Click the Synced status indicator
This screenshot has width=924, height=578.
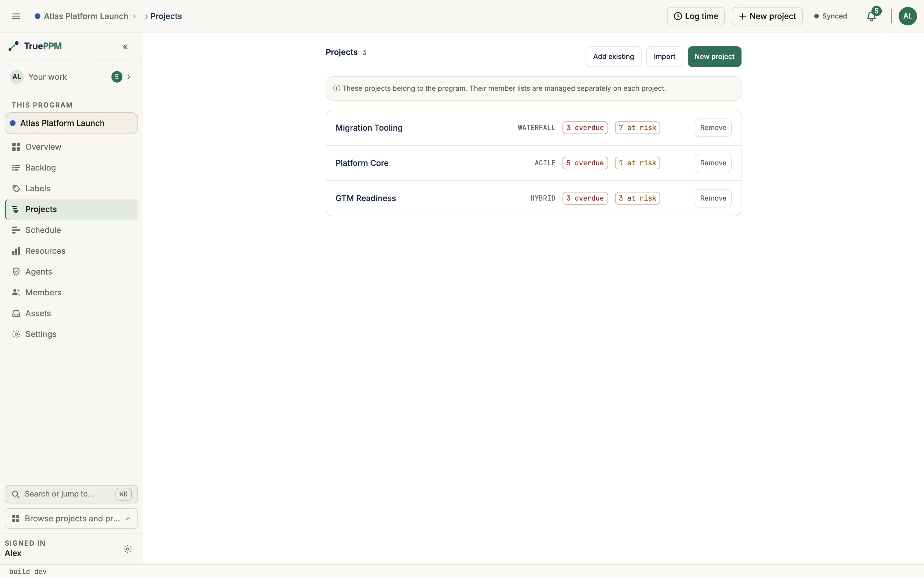[x=830, y=16]
